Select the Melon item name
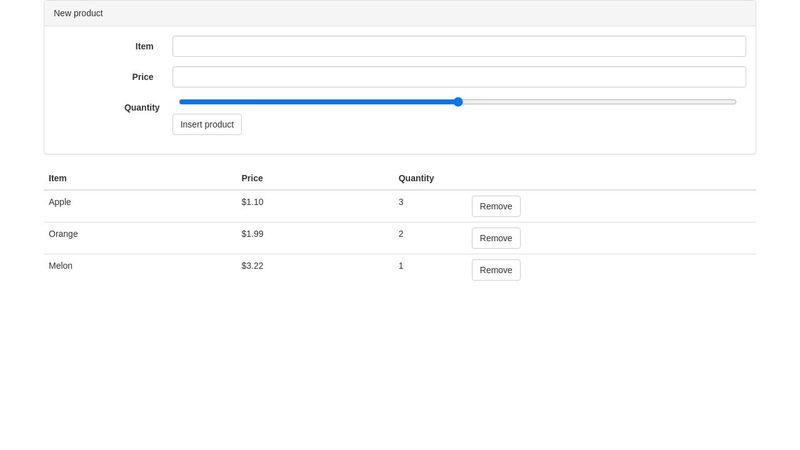Image resolution: width=800 pixels, height=450 pixels. 61,266
